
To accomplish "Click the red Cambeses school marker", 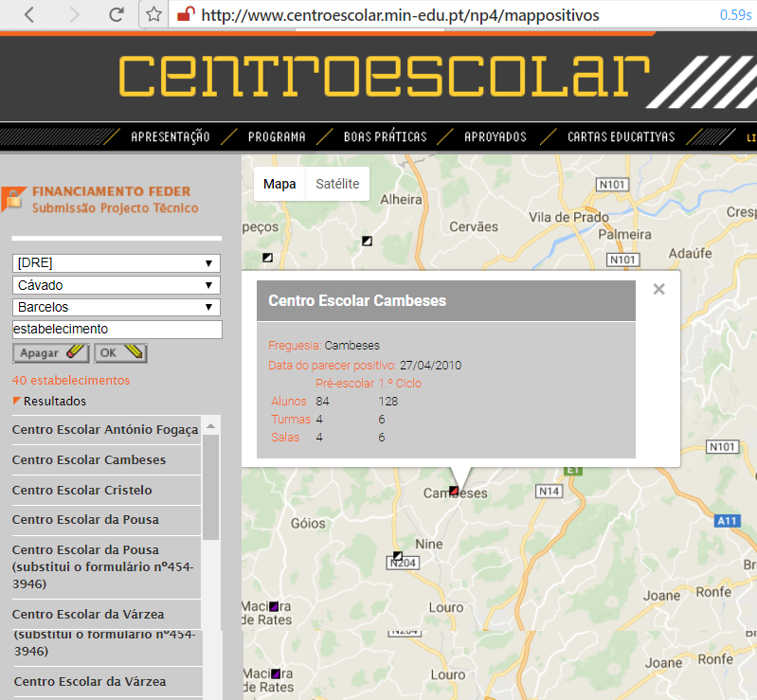I will point(453,491).
